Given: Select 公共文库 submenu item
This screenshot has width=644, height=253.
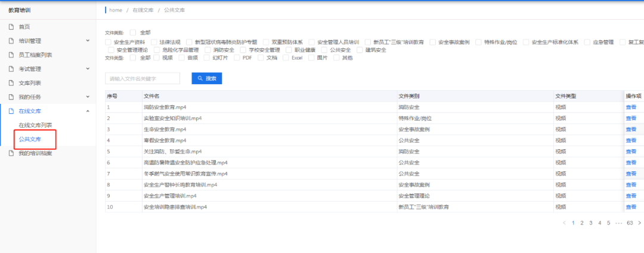Looking at the screenshot, I should click(30, 139).
